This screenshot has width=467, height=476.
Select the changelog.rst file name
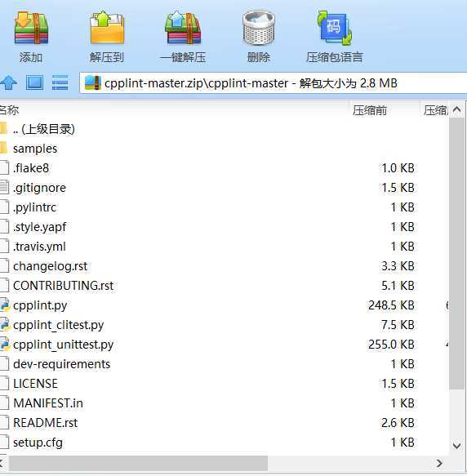point(50,266)
